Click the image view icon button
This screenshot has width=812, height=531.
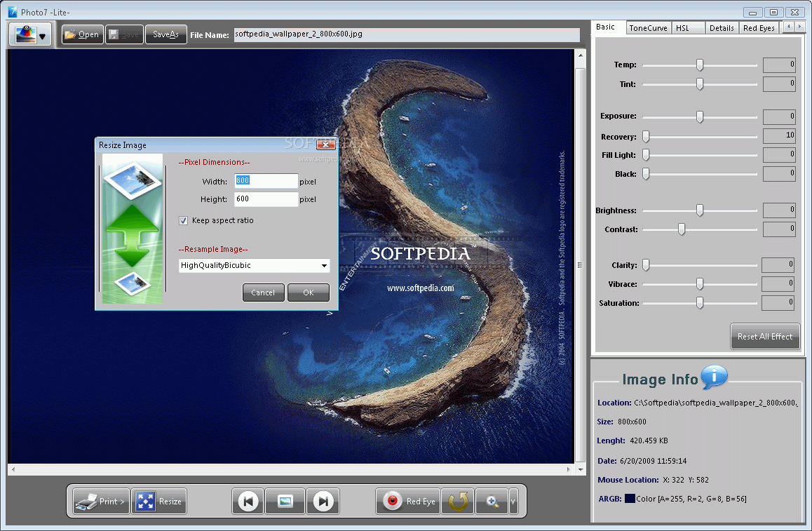click(285, 501)
